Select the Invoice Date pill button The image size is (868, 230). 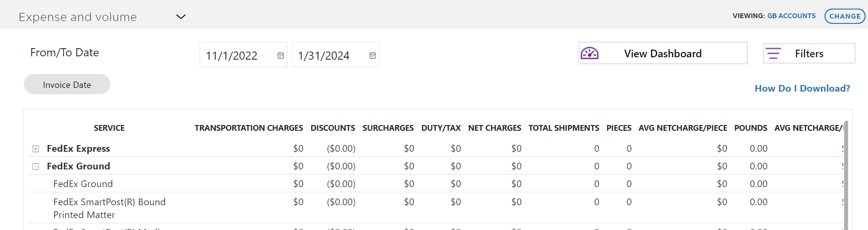[67, 84]
